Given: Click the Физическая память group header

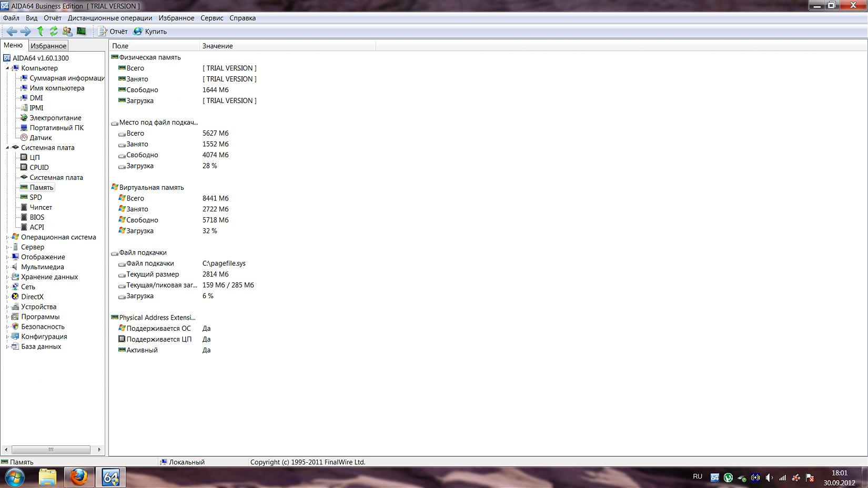Looking at the screenshot, I should coord(150,57).
